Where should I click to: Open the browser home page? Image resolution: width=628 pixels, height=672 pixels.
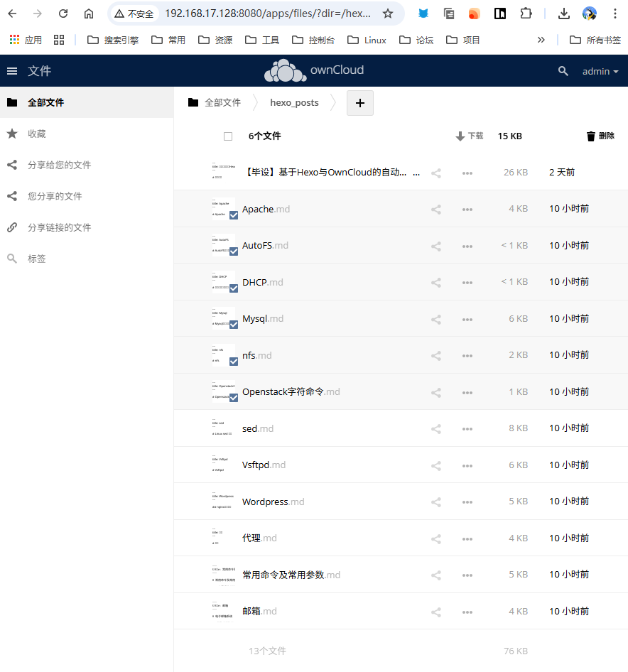[x=89, y=13]
